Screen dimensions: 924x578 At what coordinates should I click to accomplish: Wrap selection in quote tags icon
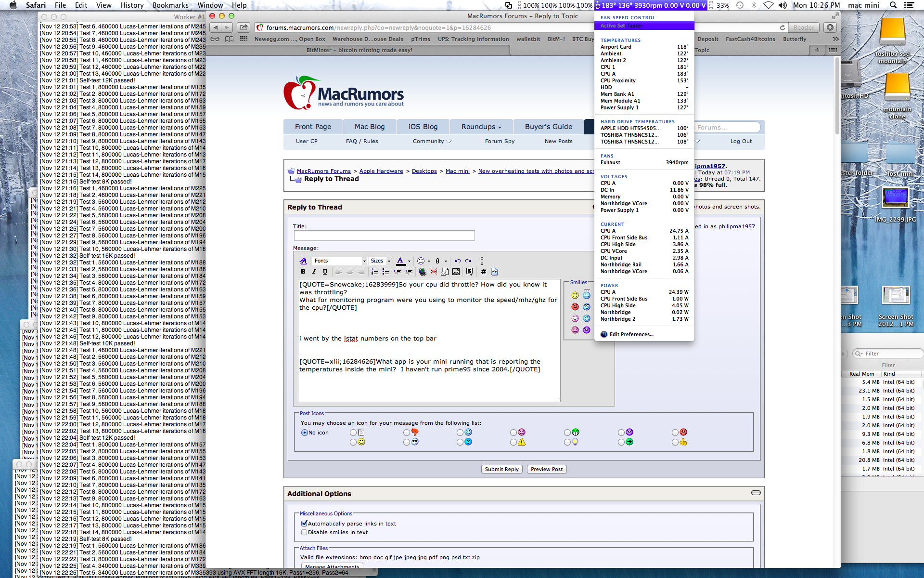469,272
